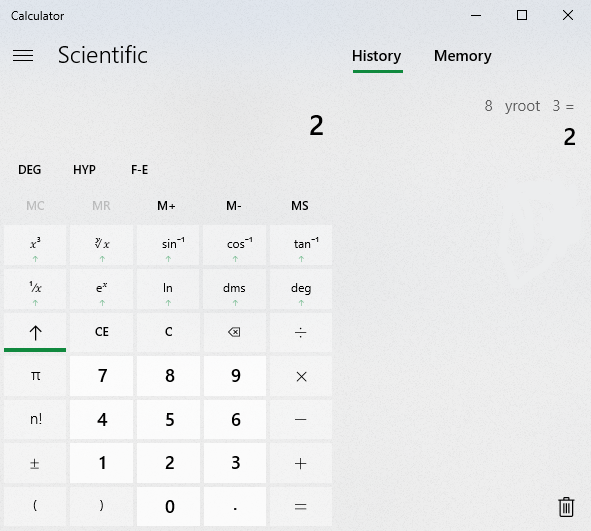This screenshot has width=591, height=531.
Task: Toggle the shift up-arrow function key
Action: click(x=35, y=332)
